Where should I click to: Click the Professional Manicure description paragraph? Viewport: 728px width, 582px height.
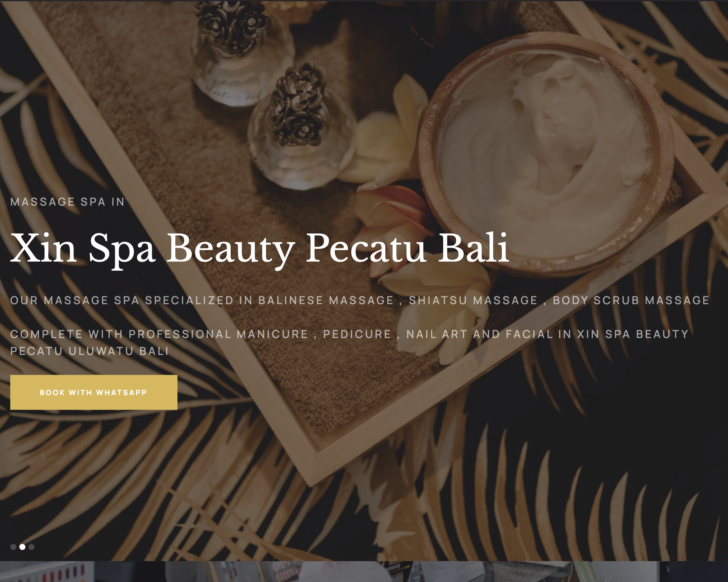pyautogui.click(x=349, y=342)
